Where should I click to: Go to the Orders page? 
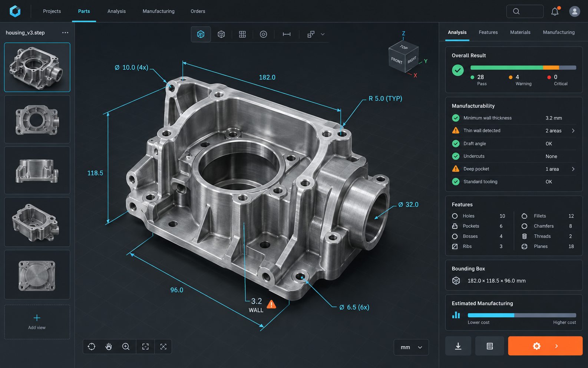pyautogui.click(x=198, y=11)
